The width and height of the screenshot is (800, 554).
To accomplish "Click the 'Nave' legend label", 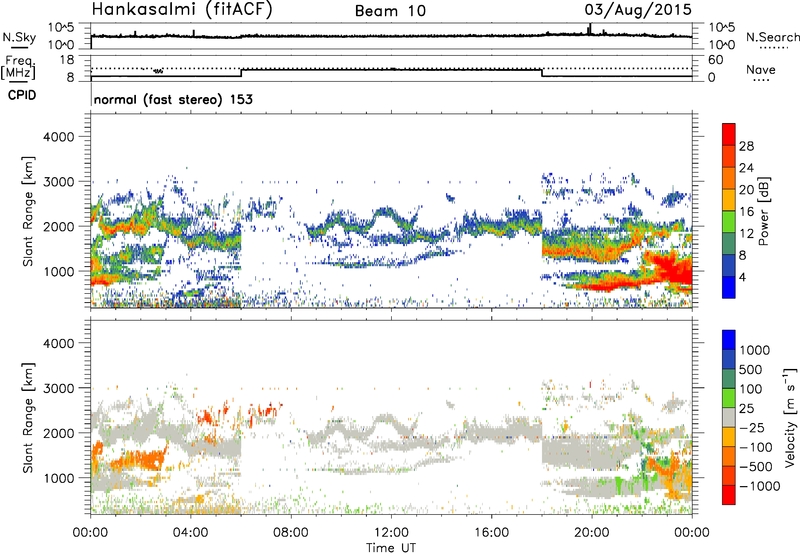I will click(760, 69).
